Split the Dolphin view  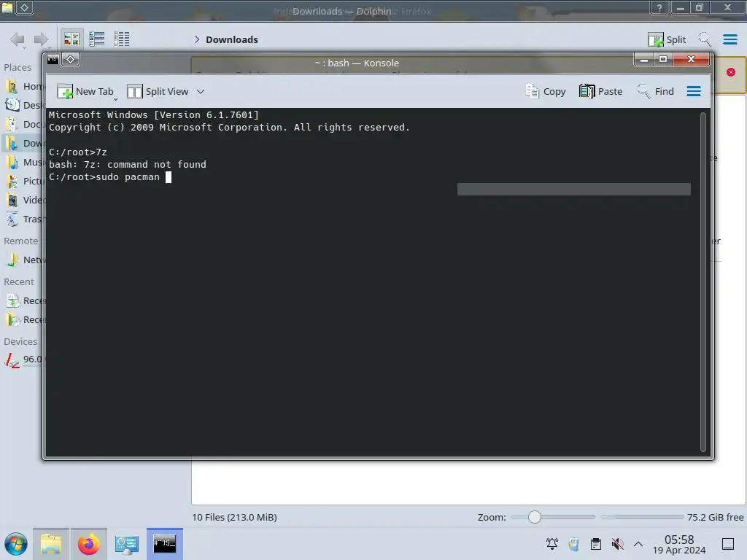[667, 39]
